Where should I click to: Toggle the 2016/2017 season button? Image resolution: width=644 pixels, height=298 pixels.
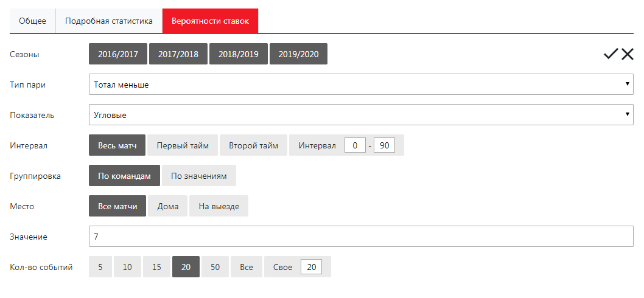coord(118,54)
